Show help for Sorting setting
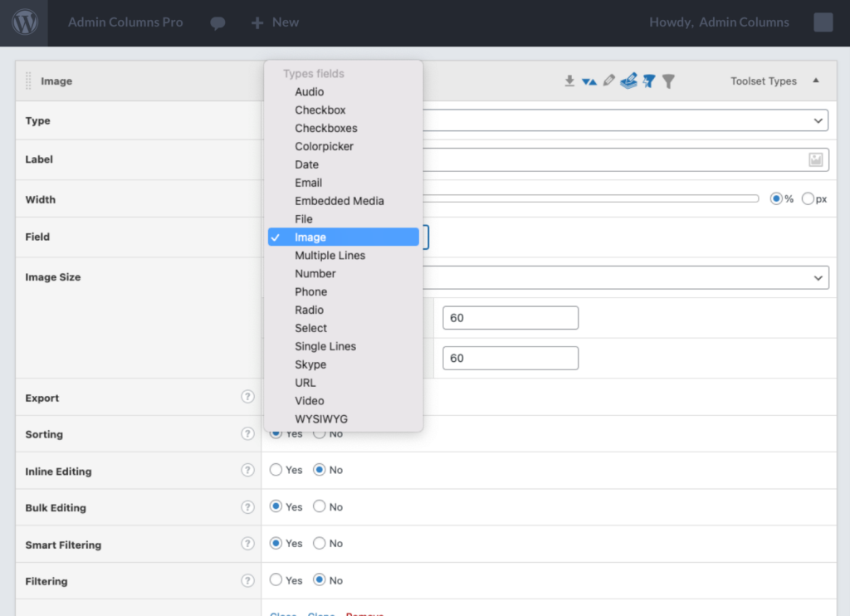The height and width of the screenshot is (616, 850). pyautogui.click(x=247, y=434)
